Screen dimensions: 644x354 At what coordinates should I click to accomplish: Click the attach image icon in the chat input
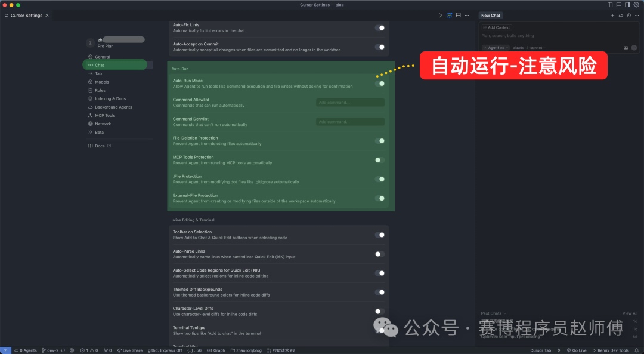626,48
